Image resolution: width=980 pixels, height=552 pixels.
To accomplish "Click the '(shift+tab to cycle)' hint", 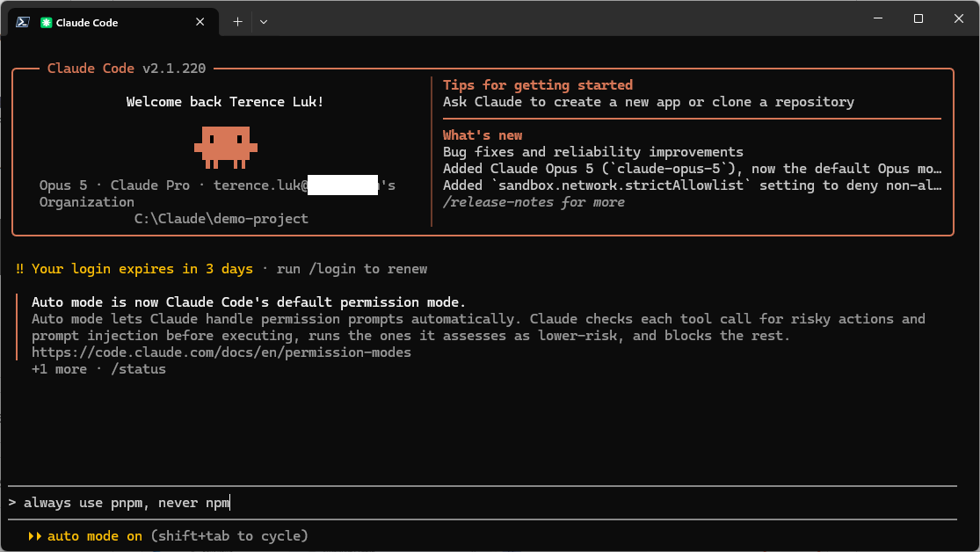I will click(229, 536).
